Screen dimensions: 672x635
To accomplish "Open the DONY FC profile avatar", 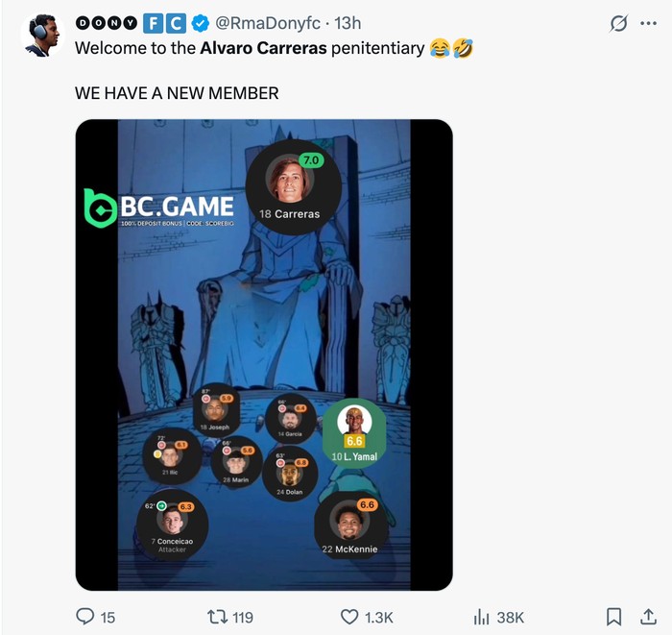I will tap(42, 36).
